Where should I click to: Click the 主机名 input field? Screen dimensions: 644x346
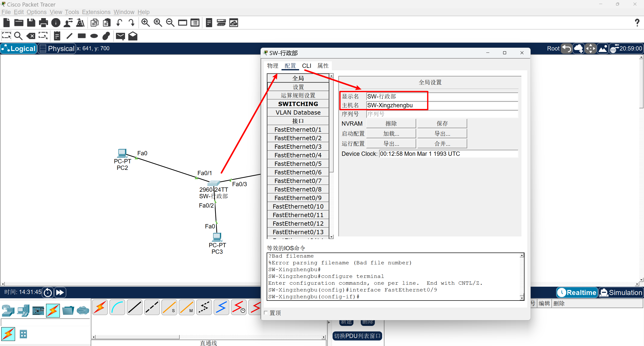(442, 105)
